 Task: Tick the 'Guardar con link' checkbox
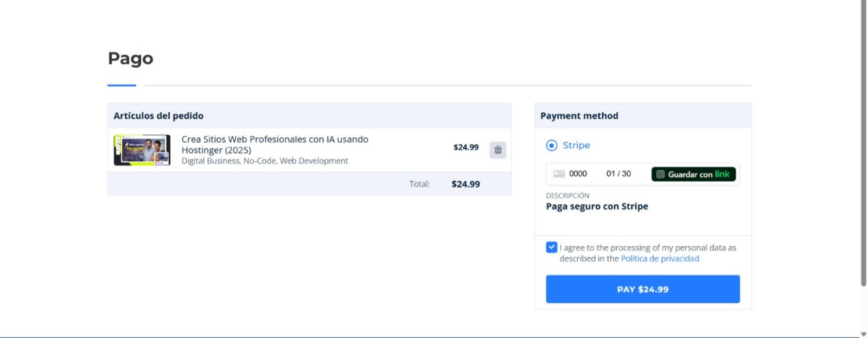coord(660,174)
